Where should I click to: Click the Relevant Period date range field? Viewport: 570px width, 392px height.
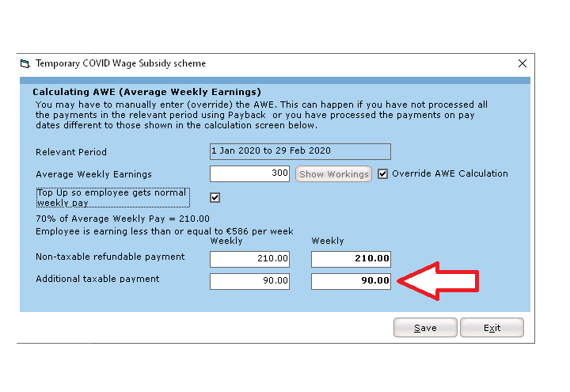tap(300, 151)
